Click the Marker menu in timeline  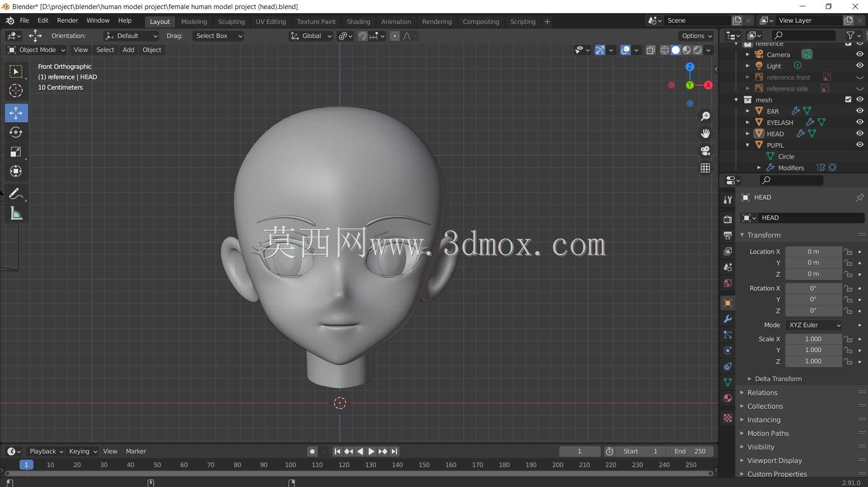point(136,451)
